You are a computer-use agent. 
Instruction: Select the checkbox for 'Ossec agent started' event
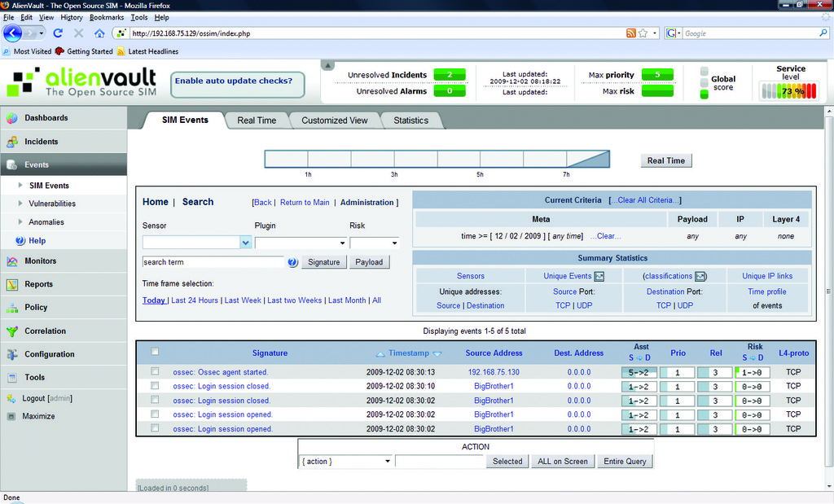coord(155,371)
